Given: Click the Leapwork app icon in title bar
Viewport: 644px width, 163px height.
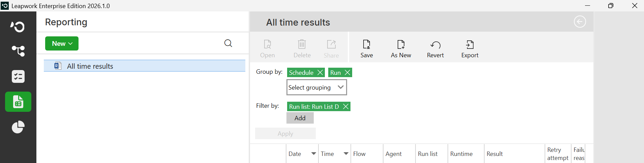Looking at the screenshot, I should click(5, 5).
